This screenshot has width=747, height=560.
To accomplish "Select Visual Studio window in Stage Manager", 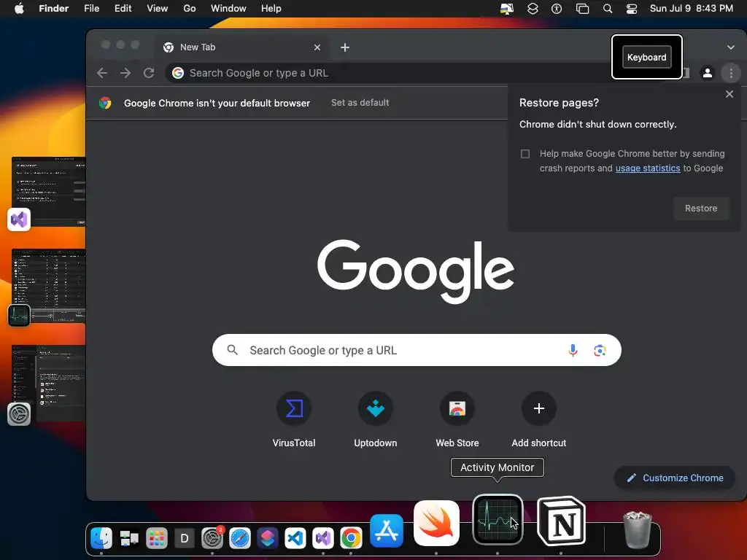I will click(x=47, y=192).
